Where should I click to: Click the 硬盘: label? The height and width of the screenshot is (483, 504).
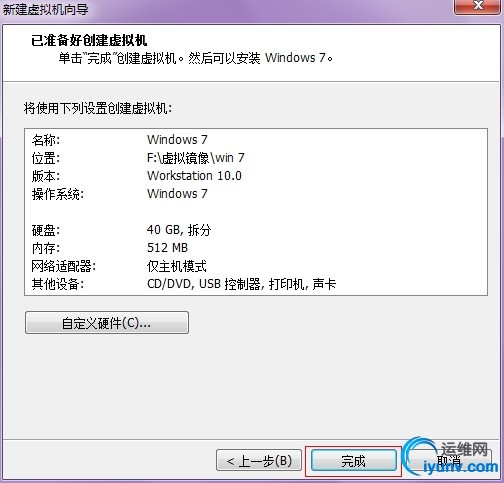(x=46, y=230)
